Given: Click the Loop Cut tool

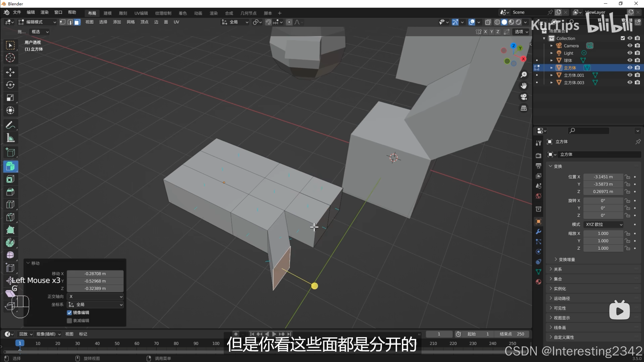Looking at the screenshot, I should [x=10, y=204].
